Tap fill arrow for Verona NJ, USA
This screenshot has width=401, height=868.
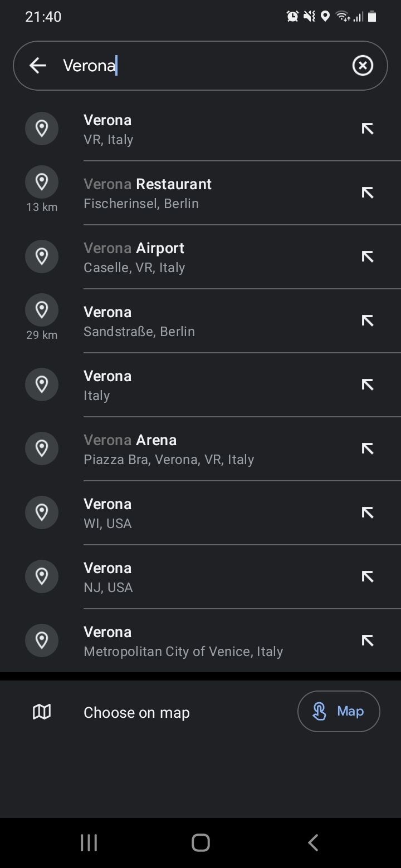pyautogui.click(x=367, y=577)
